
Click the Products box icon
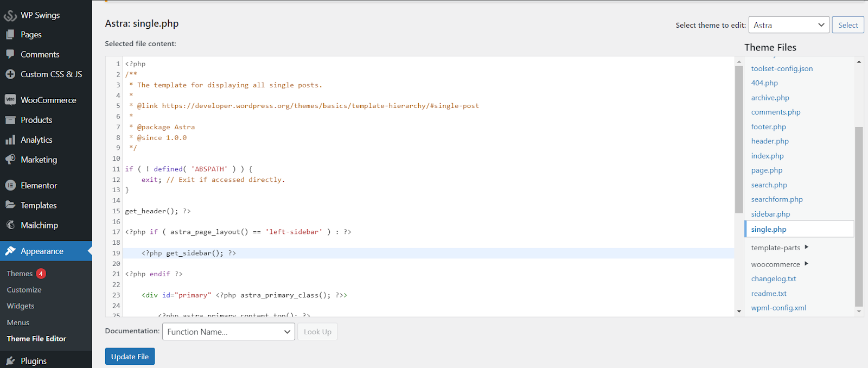coord(10,120)
